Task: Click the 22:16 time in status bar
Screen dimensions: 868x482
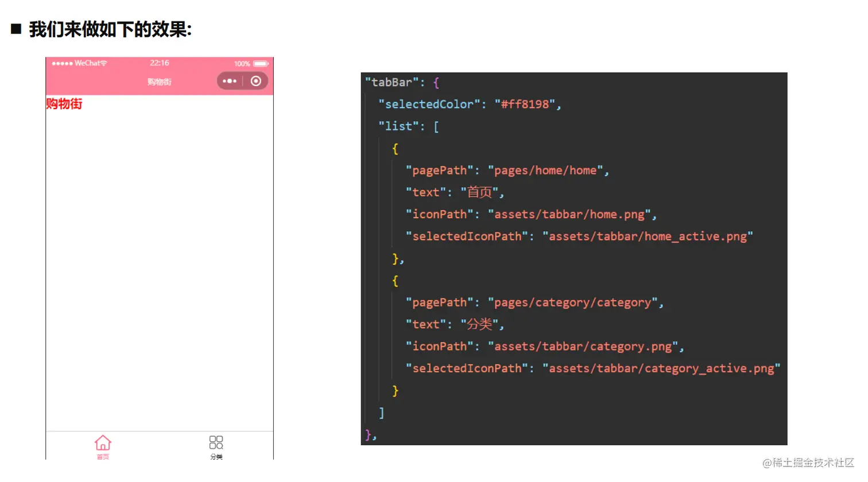Action: pos(160,63)
